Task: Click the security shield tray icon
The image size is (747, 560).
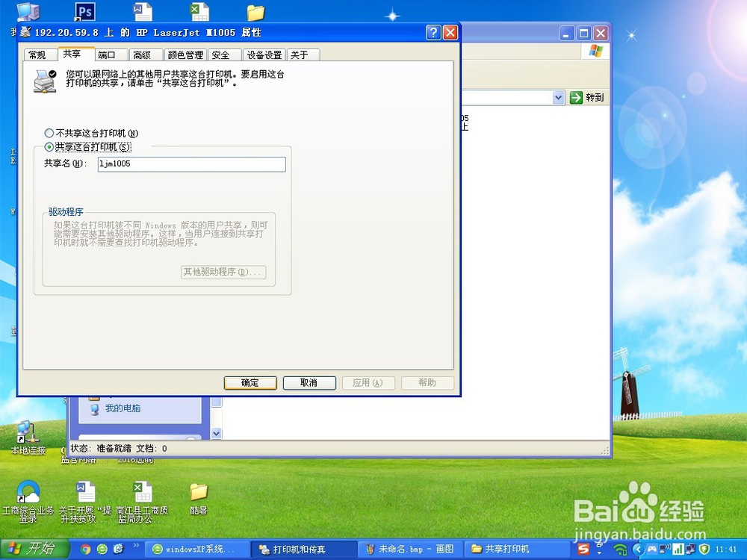Action: tap(704, 549)
